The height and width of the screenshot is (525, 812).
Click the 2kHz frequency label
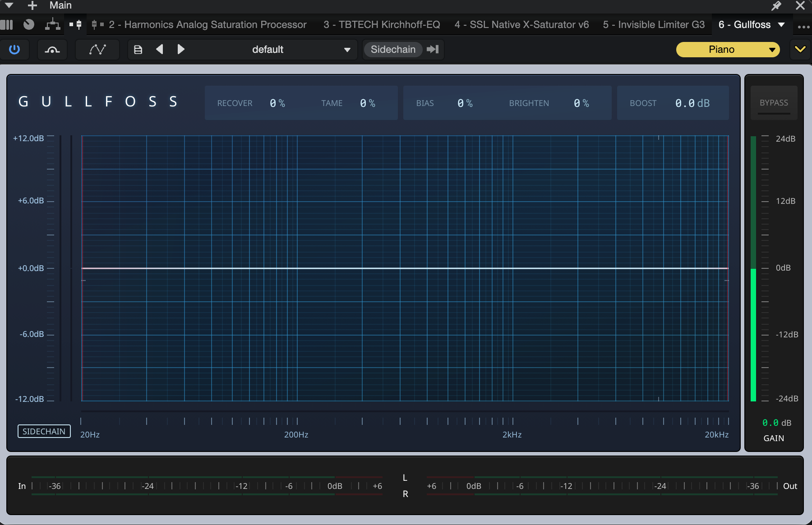[512, 435]
